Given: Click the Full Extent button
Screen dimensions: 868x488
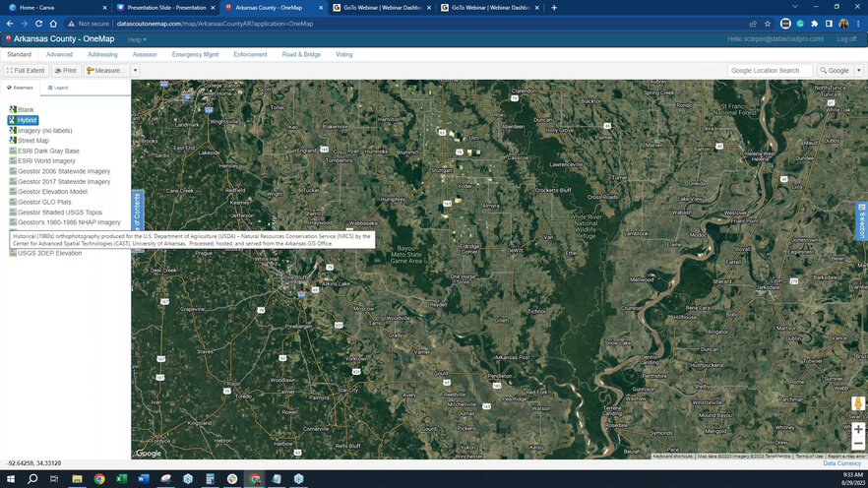Looking at the screenshot, I should [x=26, y=70].
